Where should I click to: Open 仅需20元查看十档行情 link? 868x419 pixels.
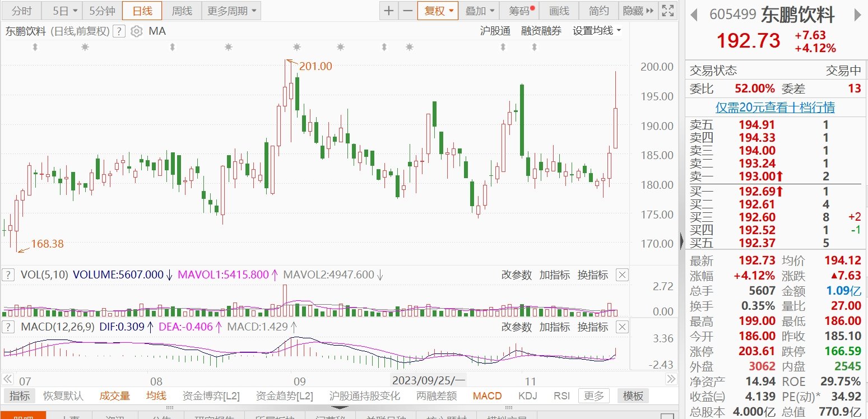[x=775, y=107]
